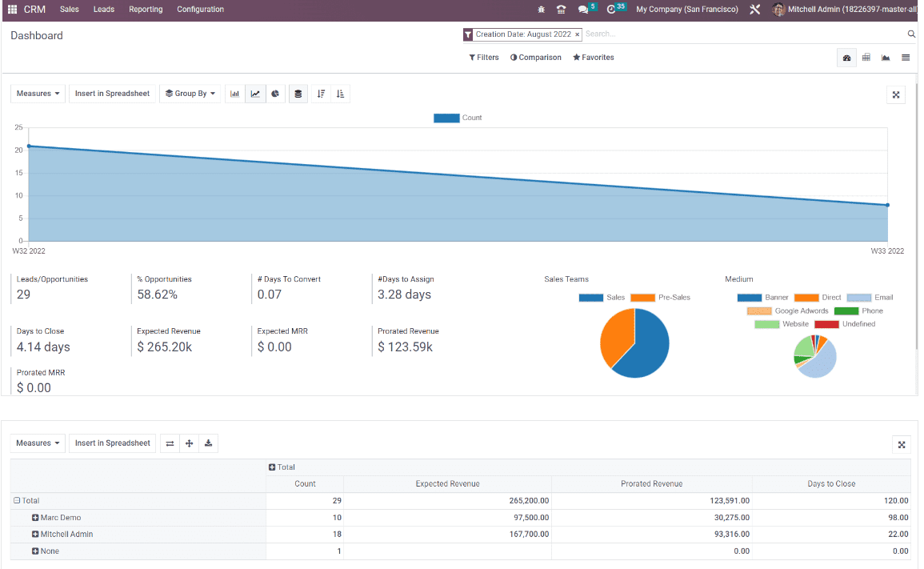Screen dimensions: 924x569
Task: Flip the pivot table axes
Action: click(x=169, y=443)
